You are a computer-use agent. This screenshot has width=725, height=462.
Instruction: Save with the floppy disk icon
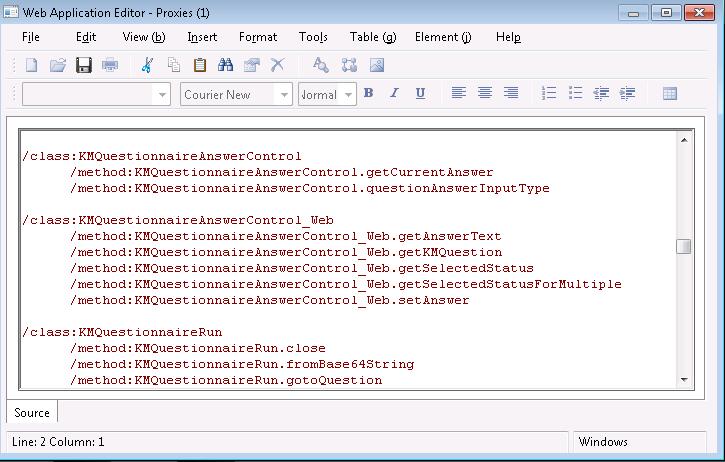(x=84, y=65)
